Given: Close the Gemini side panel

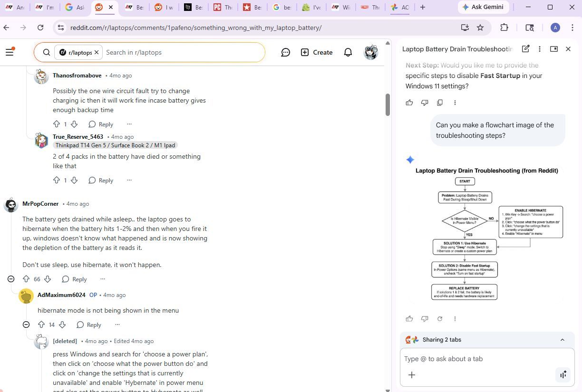Looking at the screenshot, I should pyautogui.click(x=568, y=49).
